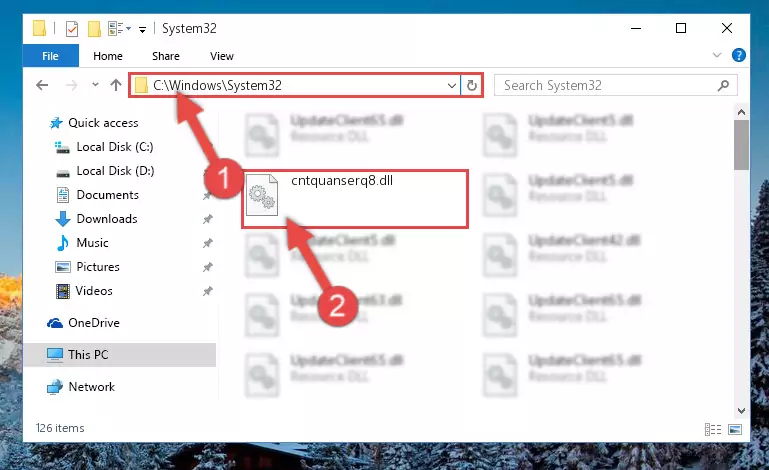Click the cntquanserq8.dll gear file icon
Image resolution: width=769 pixels, height=470 pixels.
[262, 195]
